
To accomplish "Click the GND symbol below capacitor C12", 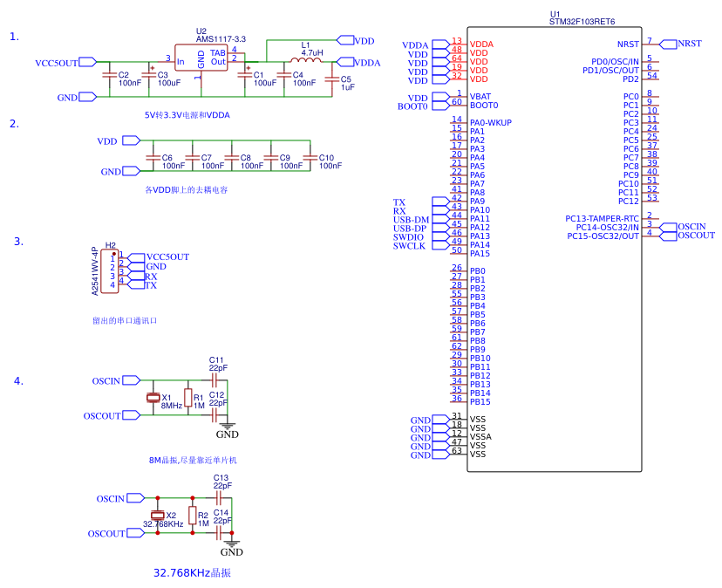I will tap(227, 430).
